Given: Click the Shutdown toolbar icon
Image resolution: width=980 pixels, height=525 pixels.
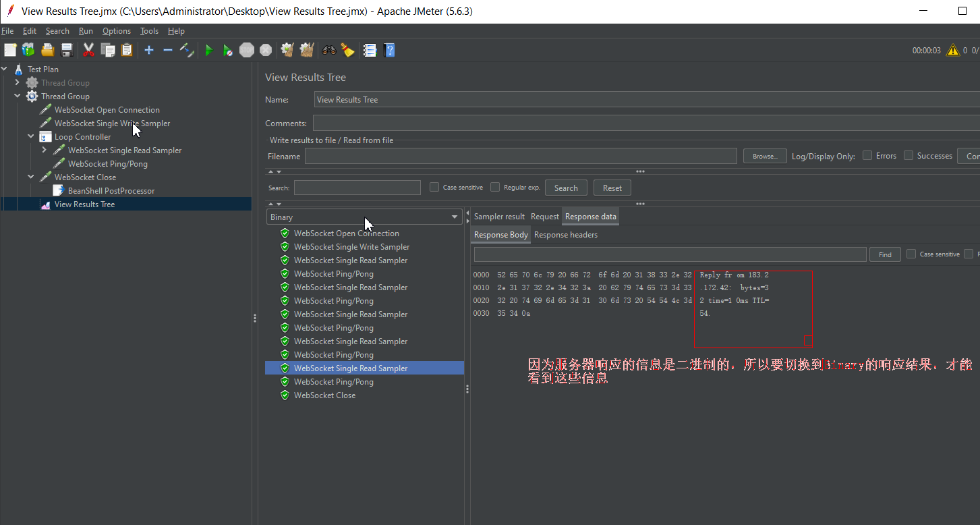Looking at the screenshot, I should pos(266,50).
